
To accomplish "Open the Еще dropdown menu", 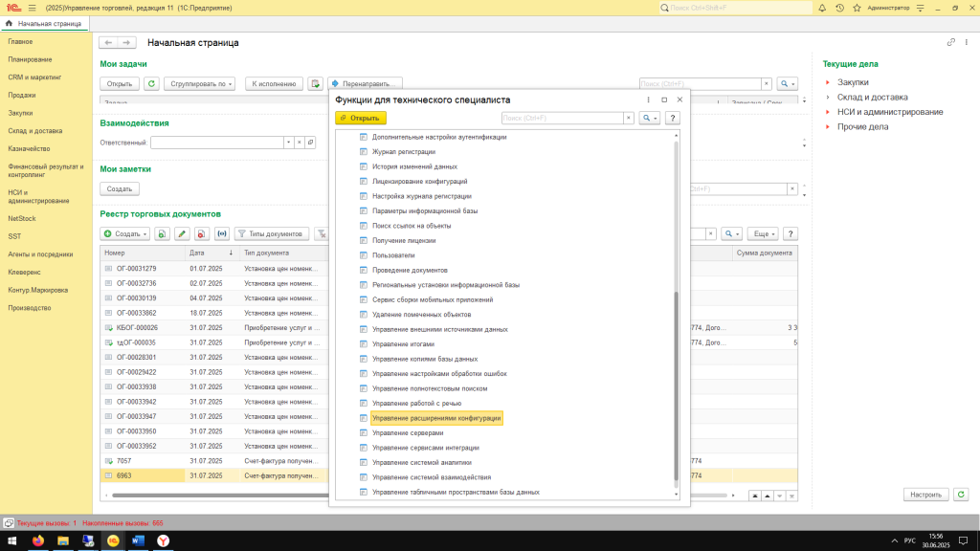I will pyautogui.click(x=763, y=233).
